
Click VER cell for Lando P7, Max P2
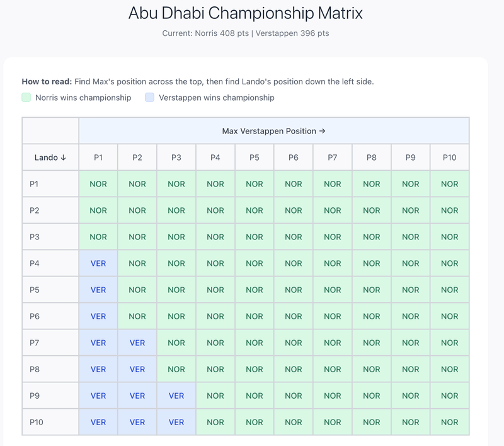(x=137, y=343)
